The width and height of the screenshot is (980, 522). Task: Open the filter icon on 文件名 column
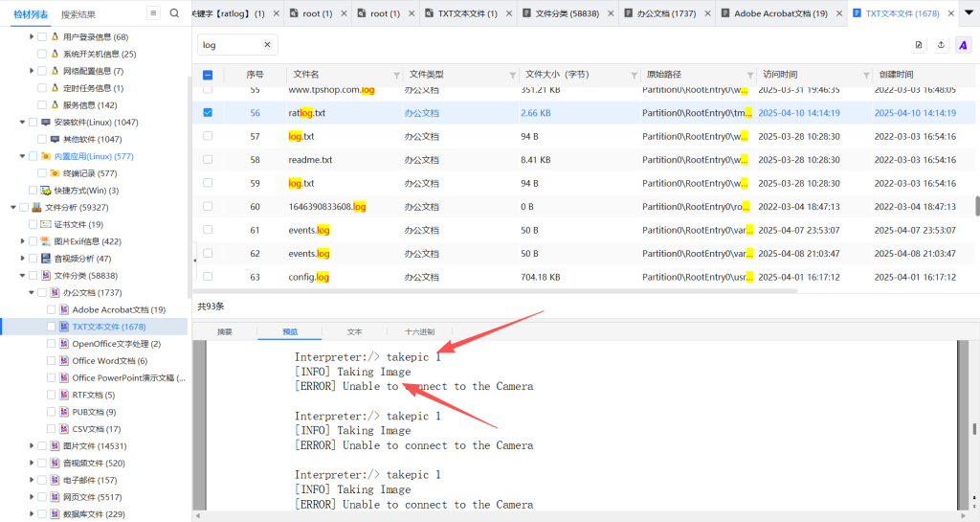point(396,75)
